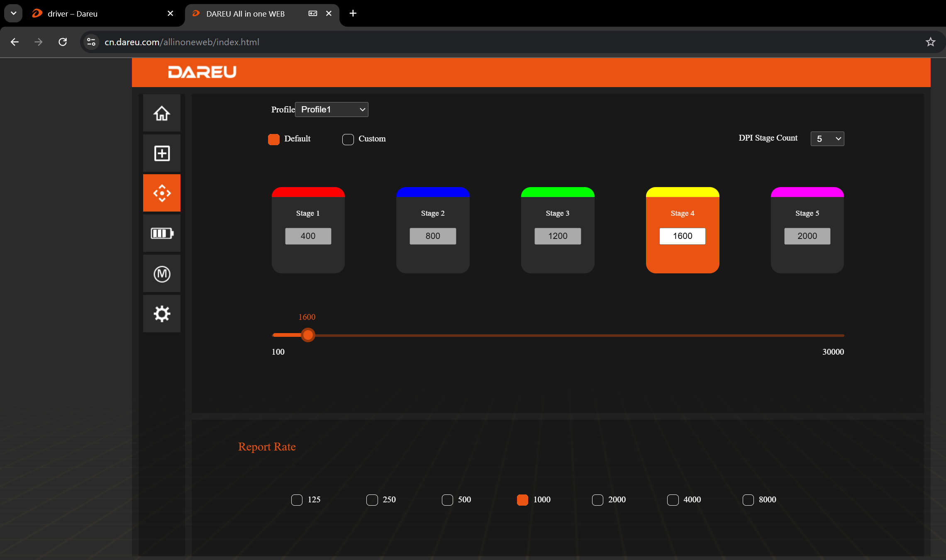Open the Macro (M) sidebar icon
Image resolution: width=946 pixels, height=560 pixels.
162,274
